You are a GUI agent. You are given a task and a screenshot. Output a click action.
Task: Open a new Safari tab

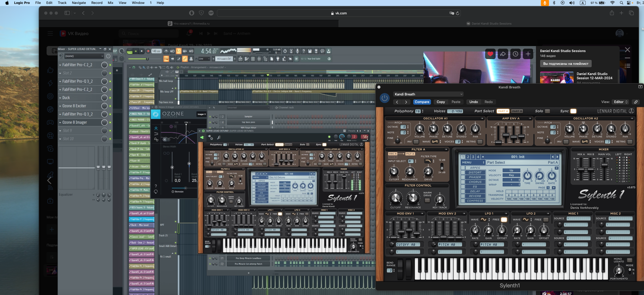[621, 13]
